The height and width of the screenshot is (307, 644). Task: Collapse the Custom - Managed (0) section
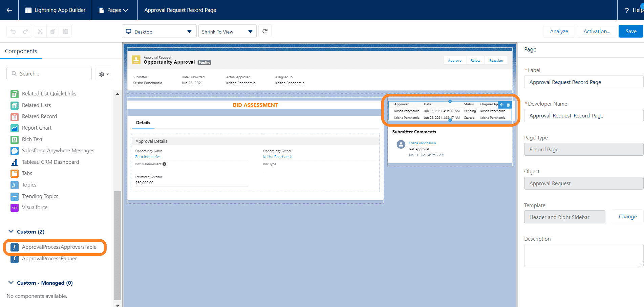(11, 283)
